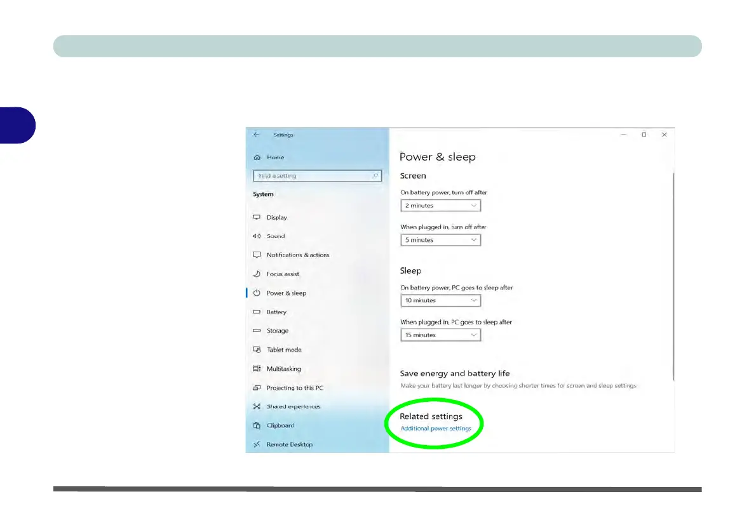Select Tablet mode label in sidebar
This screenshot has width=756, height=532.
pyautogui.click(x=284, y=350)
